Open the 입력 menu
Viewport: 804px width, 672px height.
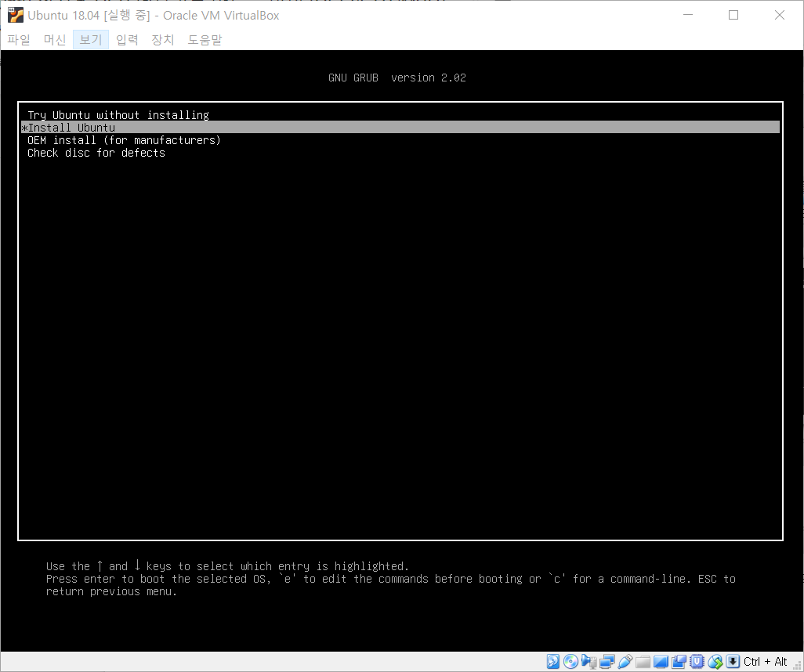(127, 39)
